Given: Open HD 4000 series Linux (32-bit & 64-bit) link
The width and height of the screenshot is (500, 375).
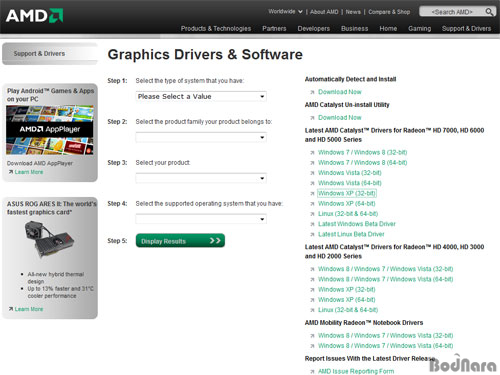Looking at the screenshot, I should (348, 310).
